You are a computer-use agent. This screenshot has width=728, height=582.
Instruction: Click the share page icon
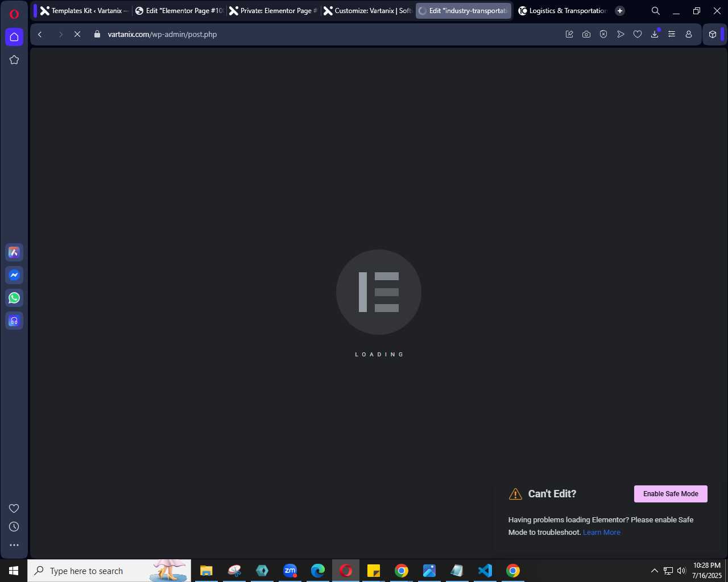(569, 34)
